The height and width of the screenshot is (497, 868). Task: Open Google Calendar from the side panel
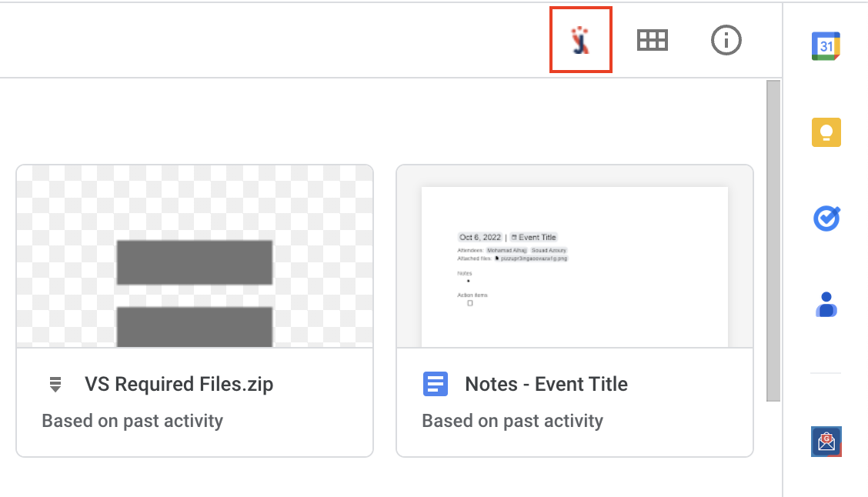click(826, 45)
